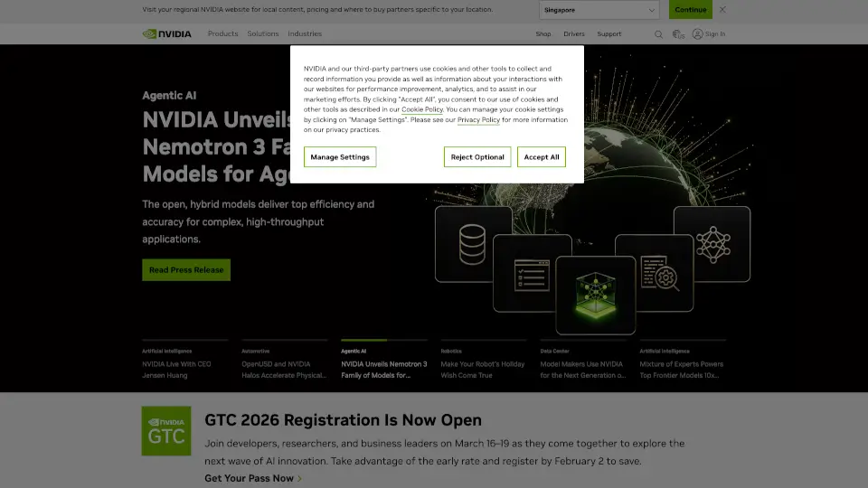Select the Robotics carousel slide tab
Screen dimensions: 868x488
point(483,363)
